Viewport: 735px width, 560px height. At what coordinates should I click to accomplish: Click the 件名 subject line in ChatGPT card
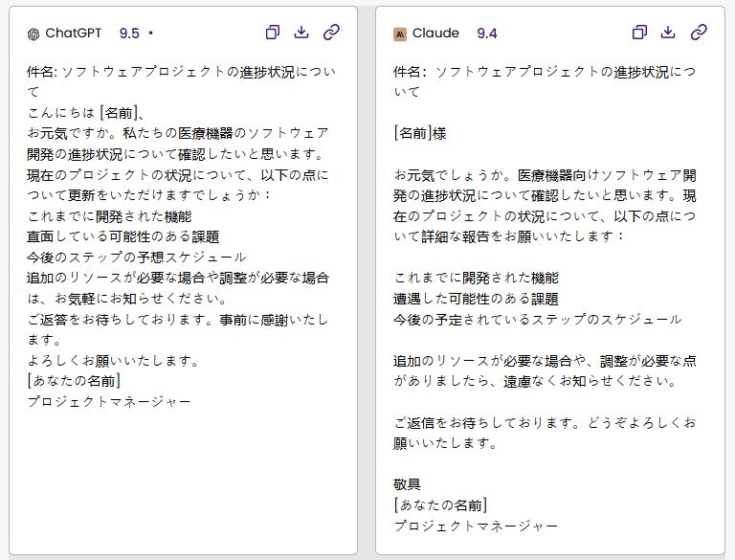(194, 71)
